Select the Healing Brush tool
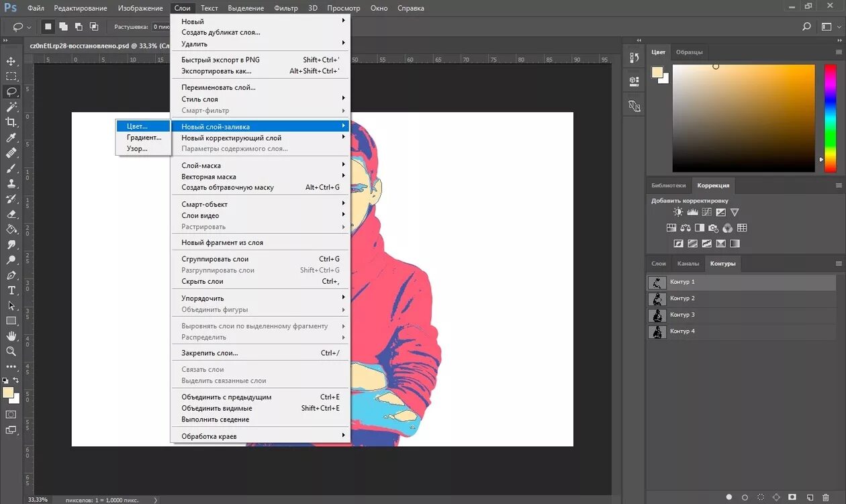Image resolution: width=846 pixels, height=504 pixels. tap(11, 153)
